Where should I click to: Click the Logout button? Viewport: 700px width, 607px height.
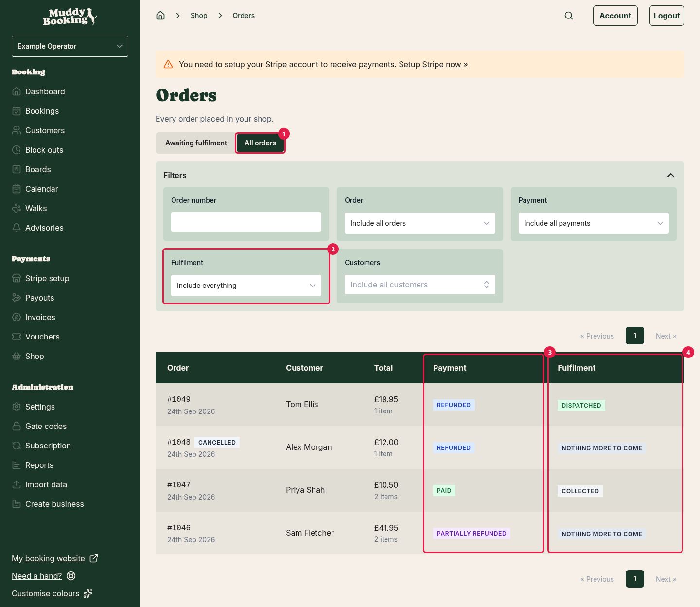coord(667,16)
